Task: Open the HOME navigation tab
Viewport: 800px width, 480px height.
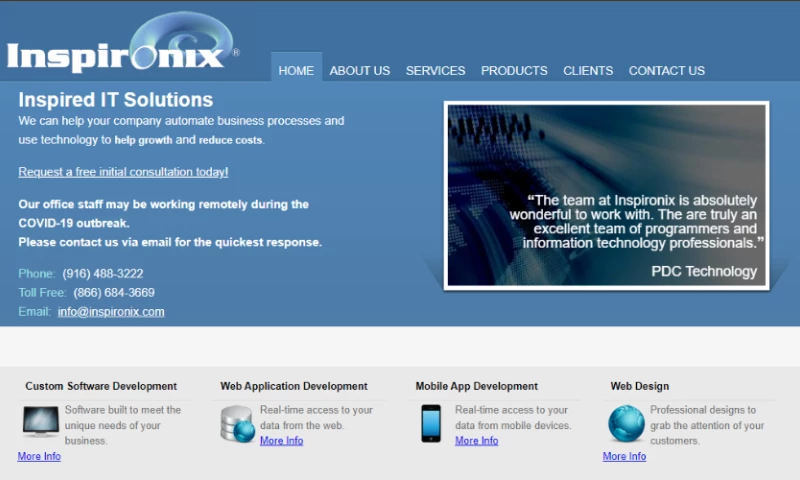Action: point(296,70)
